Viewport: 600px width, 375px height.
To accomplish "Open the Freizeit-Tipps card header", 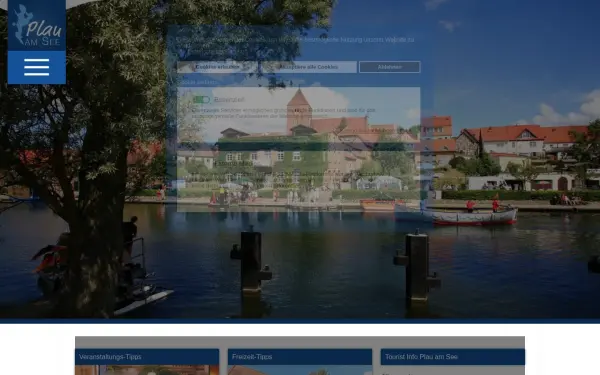I will [300, 357].
